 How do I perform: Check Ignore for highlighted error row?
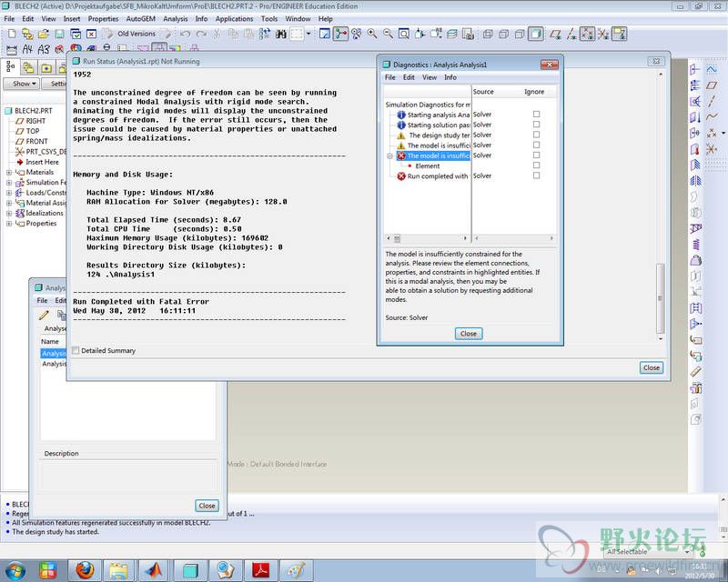click(x=536, y=155)
